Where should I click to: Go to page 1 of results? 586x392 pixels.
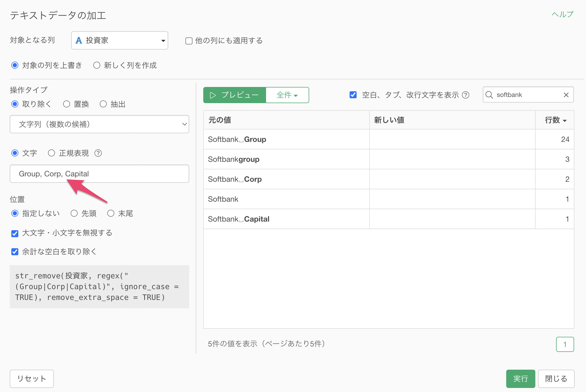pos(565,344)
